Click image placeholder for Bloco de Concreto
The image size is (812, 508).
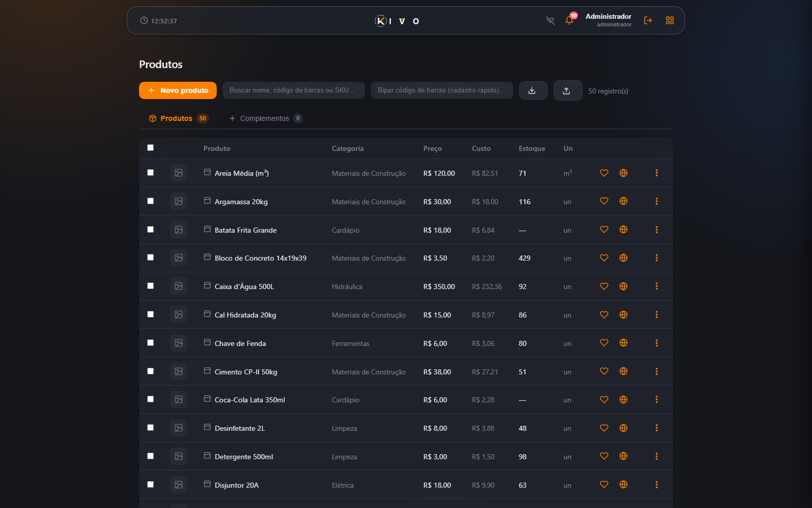(179, 258)
